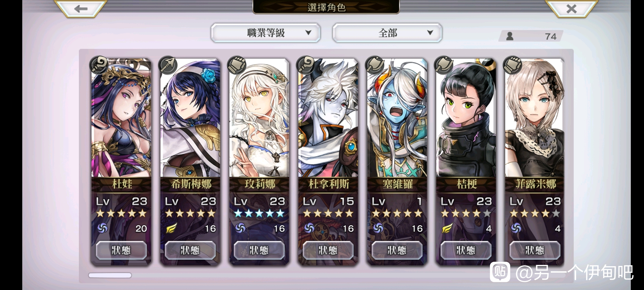This screenshot has height=290, width=644.
Task: Click the swirl element icon on 菲露米娜
Action: tap(516, 228)
